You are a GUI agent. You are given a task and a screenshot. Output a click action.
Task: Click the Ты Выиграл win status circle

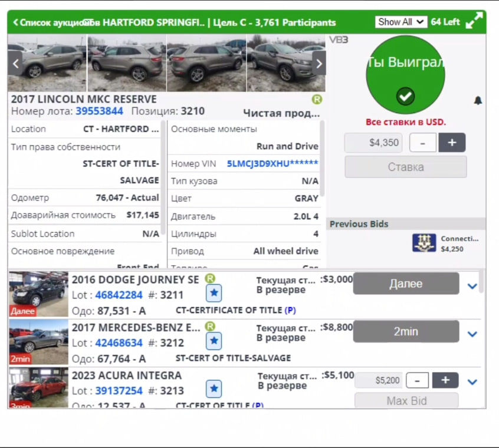[405, 75]
